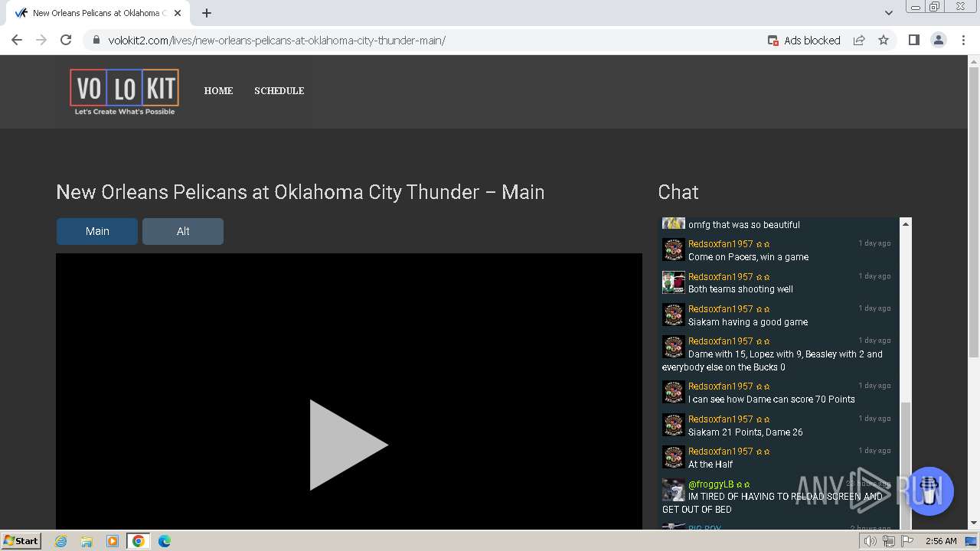
Task: Select the Main stream button
Action: [97, 231]
